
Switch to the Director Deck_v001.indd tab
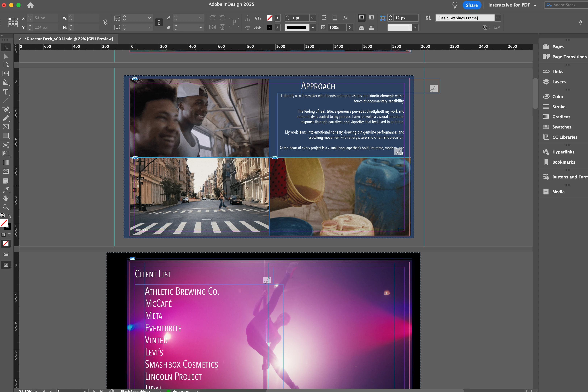coord(68,39)
